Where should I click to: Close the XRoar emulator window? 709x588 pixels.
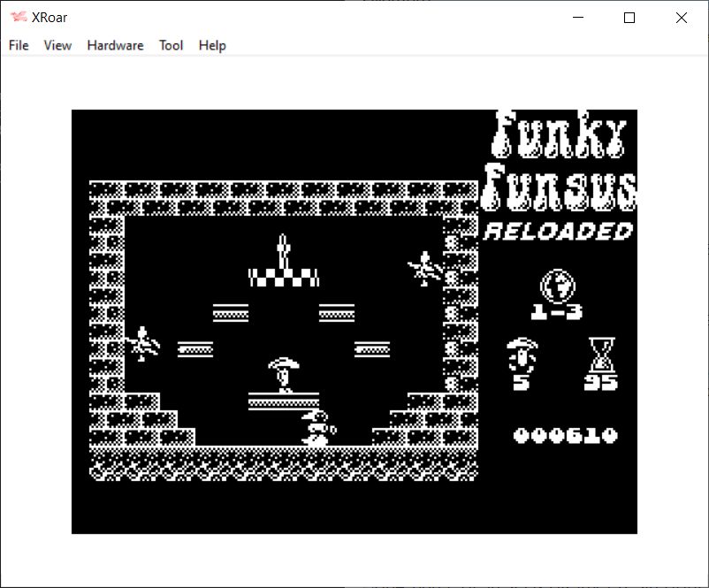pyautogui.click(x=681, y=18)
